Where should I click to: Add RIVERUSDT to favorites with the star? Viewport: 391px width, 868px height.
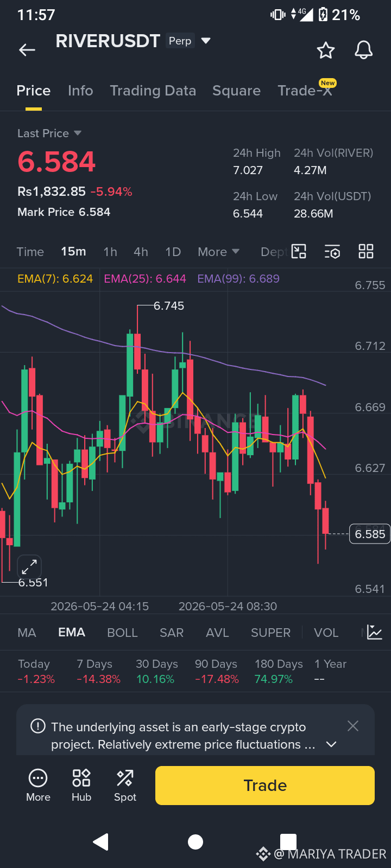[326, 50]
